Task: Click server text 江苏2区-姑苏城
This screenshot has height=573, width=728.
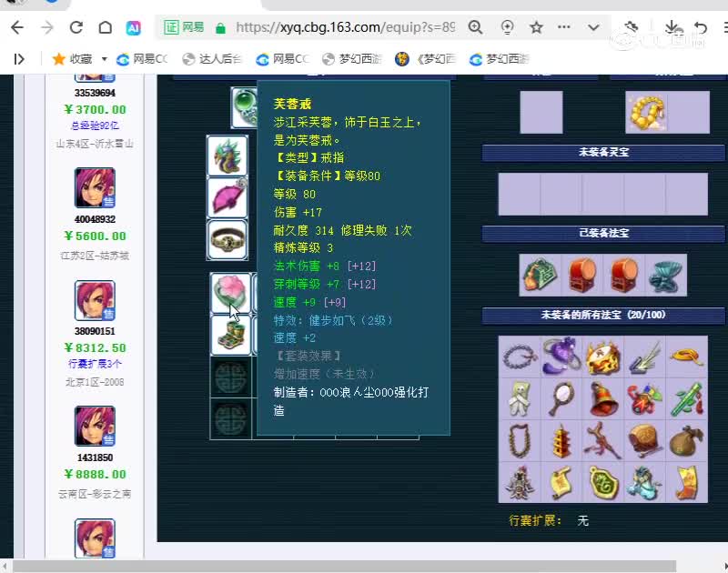Action: (95, 256)
